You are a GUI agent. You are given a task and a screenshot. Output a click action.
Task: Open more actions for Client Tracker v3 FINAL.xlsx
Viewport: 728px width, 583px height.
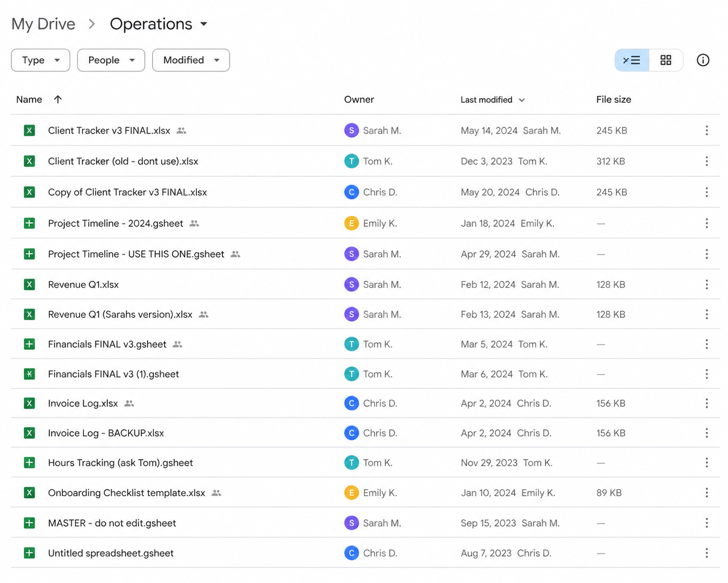click(706, 130)
